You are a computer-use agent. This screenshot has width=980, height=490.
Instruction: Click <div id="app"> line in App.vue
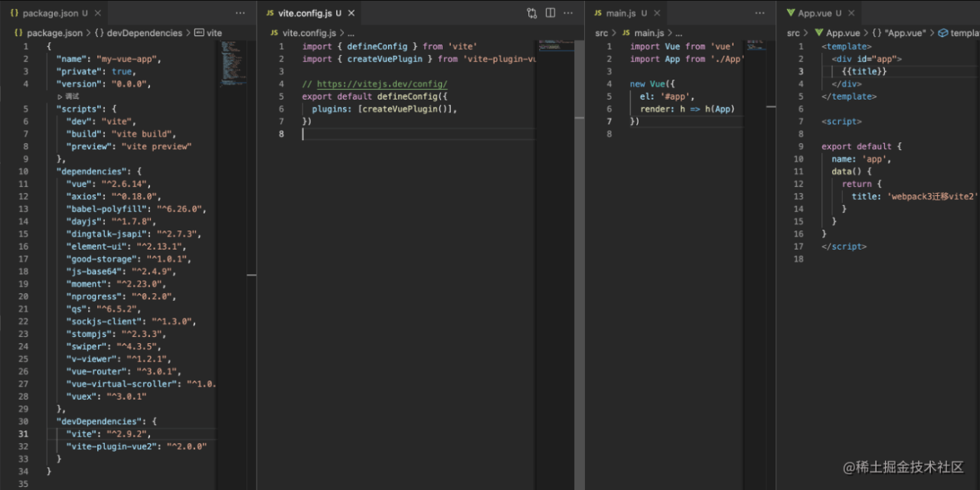point(867,59)
